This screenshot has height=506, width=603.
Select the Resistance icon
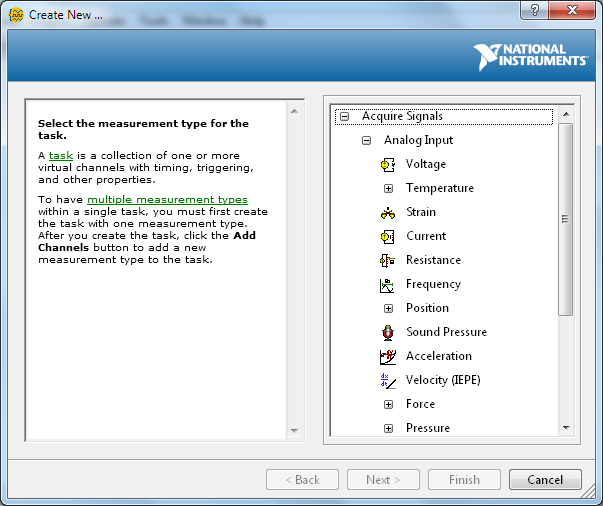(x=388, y=260)
